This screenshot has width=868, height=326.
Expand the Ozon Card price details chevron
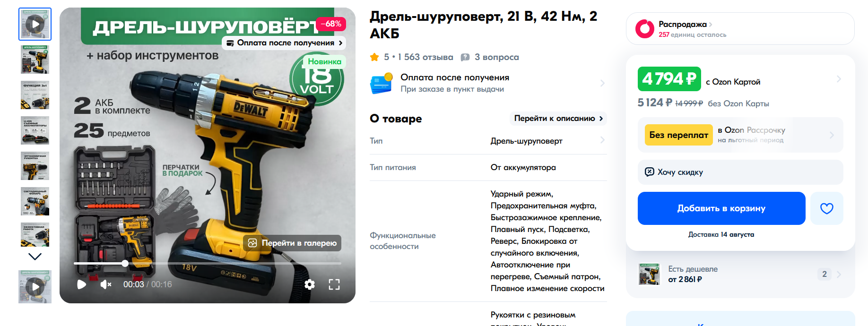(x=839, y=79)
